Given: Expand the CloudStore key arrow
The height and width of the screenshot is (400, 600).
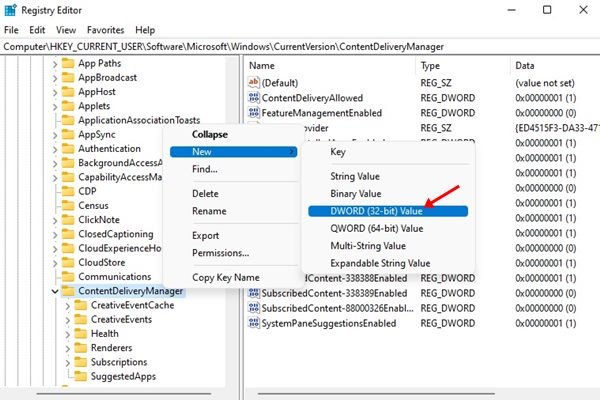Looking at the screenshot, I should tap(55, 263).
